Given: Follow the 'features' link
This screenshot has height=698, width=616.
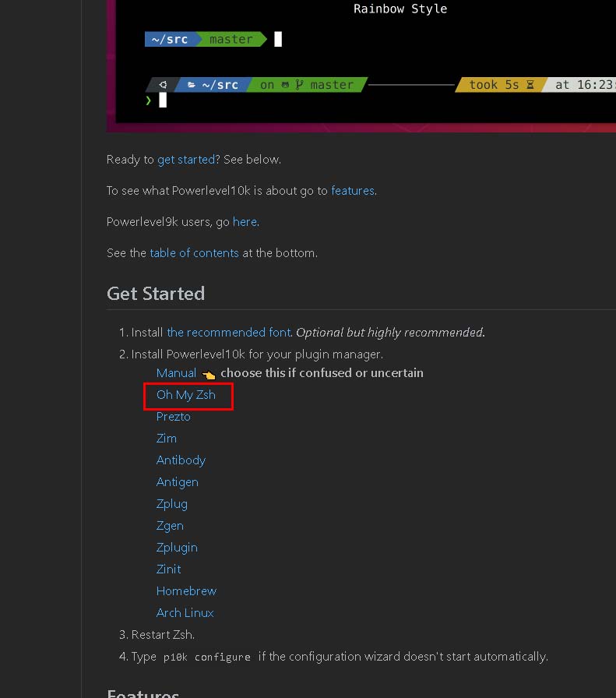Looking at the screenshot, I should pyautogui.click(x=353, y=191).
